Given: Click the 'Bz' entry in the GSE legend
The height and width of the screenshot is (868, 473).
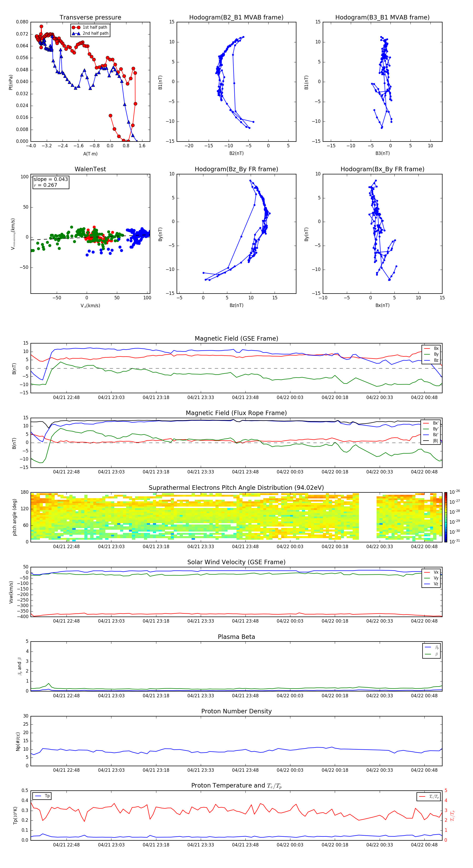Looking at the screenshot, I should tap(431, 360).
